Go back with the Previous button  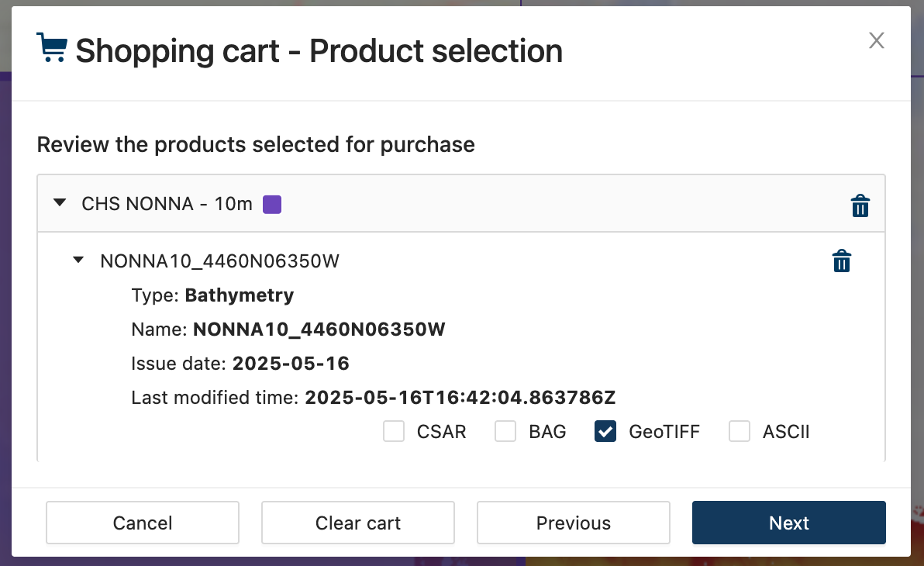(573, 523)
